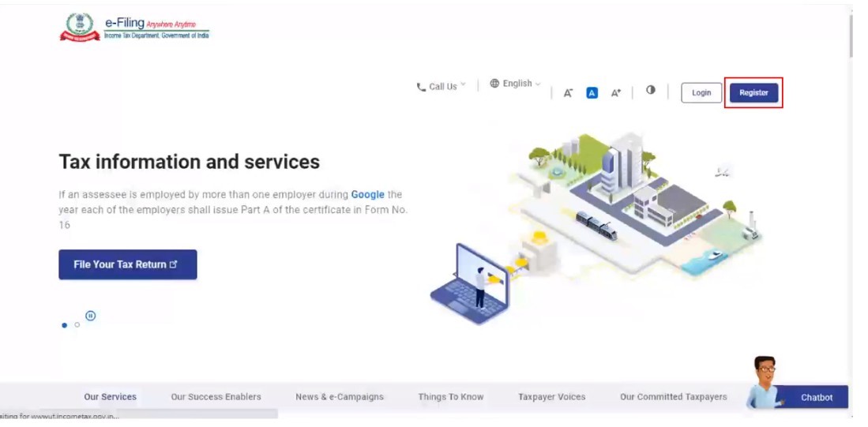Screen dimensions: 868x427
Task: Switch to News & e-Campaigns tab
Action: 340,397
